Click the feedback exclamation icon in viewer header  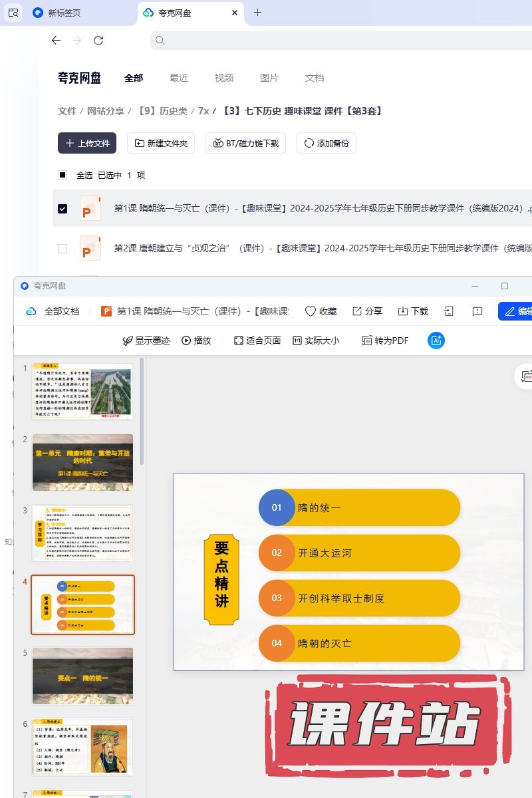(x=477, y=311)
